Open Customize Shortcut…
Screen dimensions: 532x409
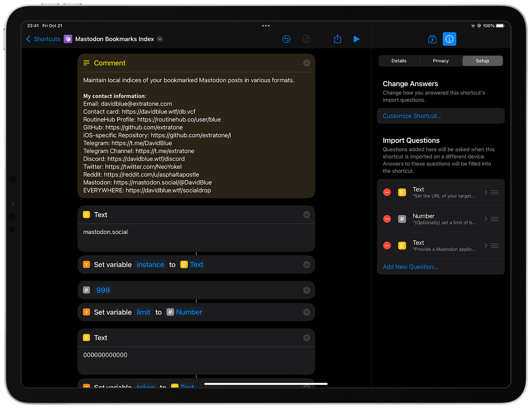[x=441, y=116]
